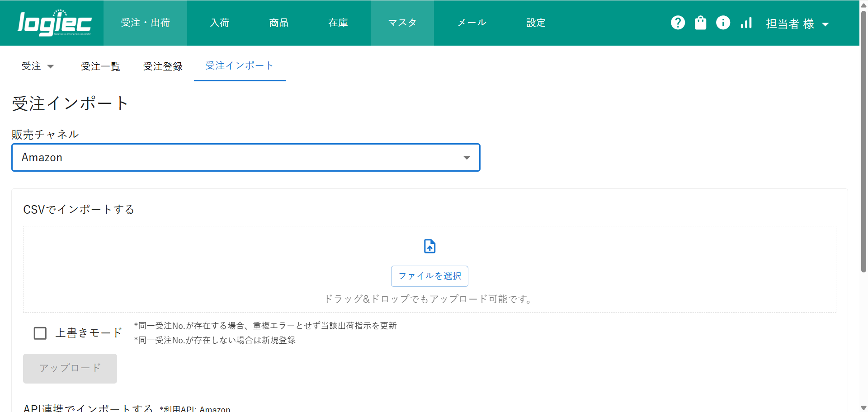
Task: Select the マスタ menu
Action: click(402, 23)
